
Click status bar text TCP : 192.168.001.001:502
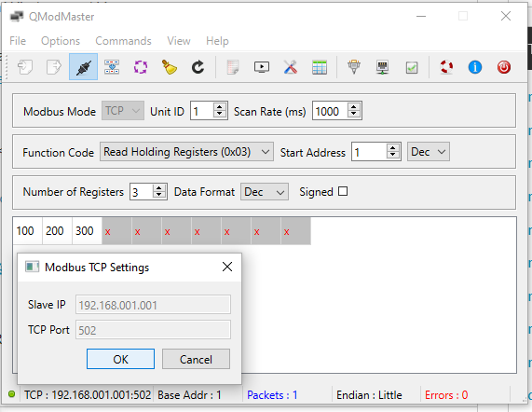click(x=88, y=394)
